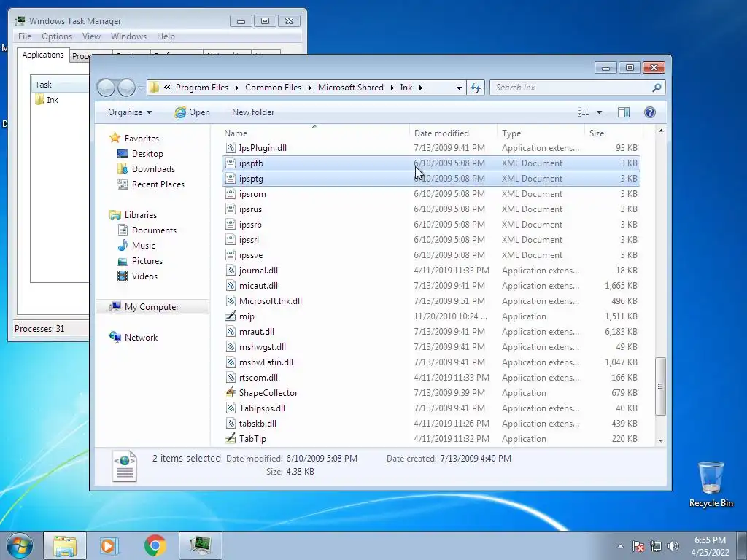Sort by the Size column header
747x560 pixels.
pos(614,133)
